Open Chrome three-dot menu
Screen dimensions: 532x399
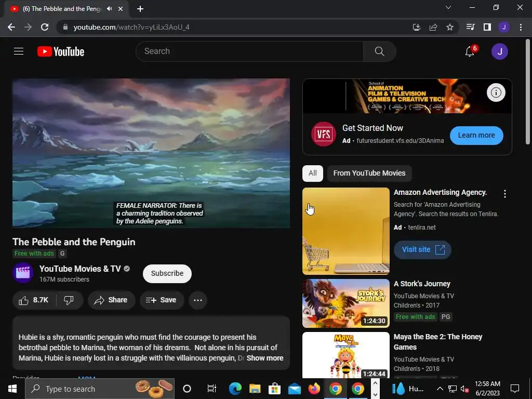point(521,27)
